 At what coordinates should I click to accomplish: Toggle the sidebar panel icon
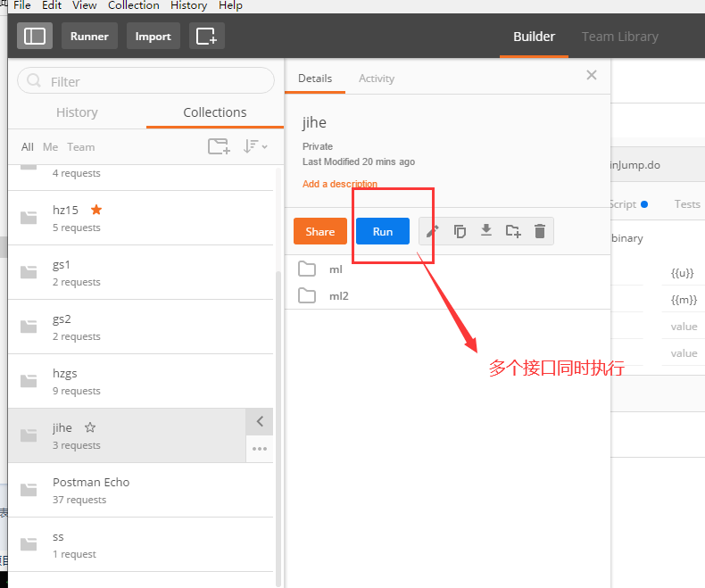pos(35,36)
